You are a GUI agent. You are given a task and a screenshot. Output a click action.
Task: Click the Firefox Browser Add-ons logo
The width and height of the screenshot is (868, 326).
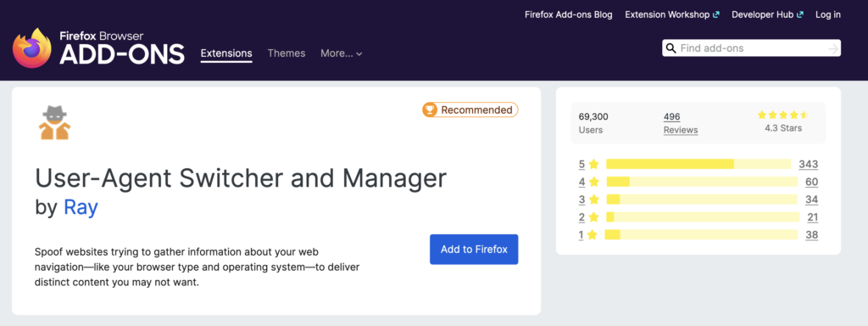(x=98, y=48)
